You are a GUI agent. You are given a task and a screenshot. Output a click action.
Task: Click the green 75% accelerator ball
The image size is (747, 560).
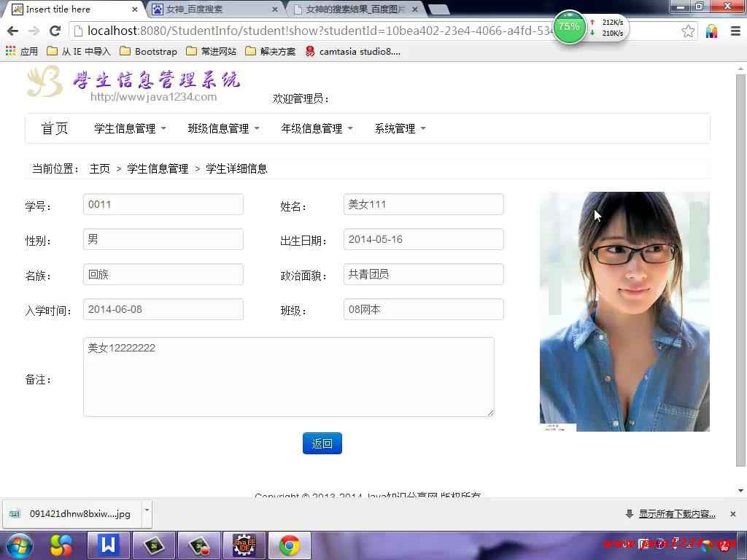(569, 27)
